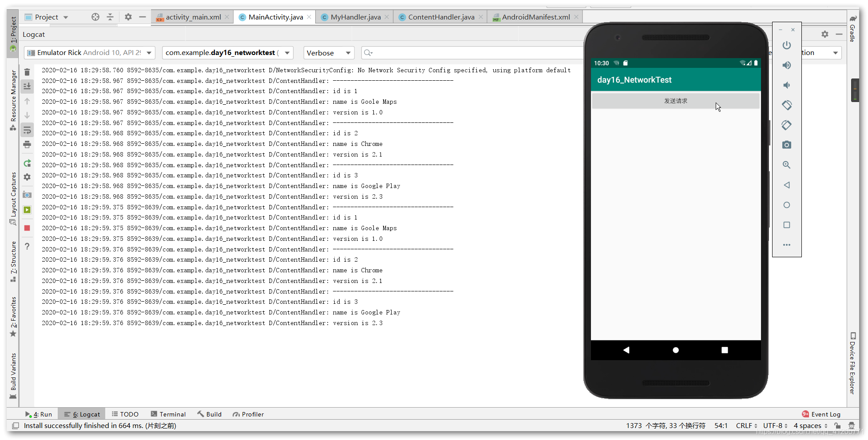The width and height of the screenshot is (868, 440).
Task: Open the 4: Run tool window
Action: coord(39,414)
